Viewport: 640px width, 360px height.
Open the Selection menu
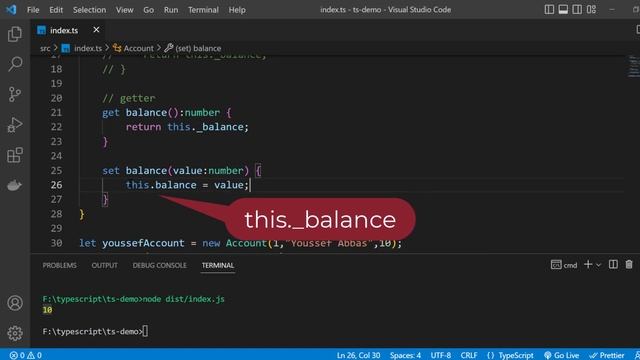(89, 10)
